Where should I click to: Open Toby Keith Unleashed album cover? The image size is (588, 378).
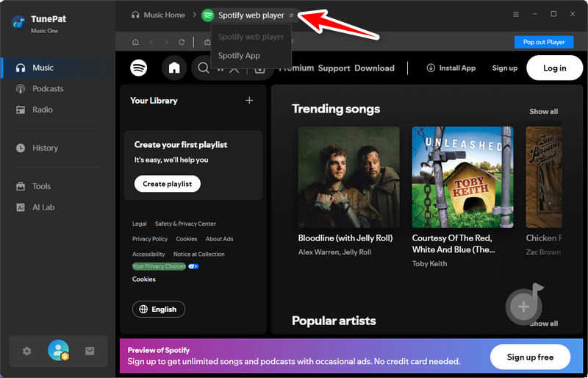pos(463,177)
